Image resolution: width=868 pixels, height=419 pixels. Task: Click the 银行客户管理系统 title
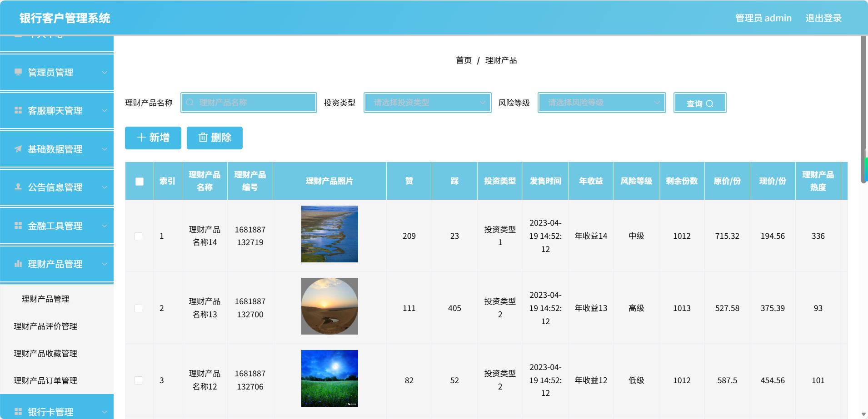pyautogui.click(x=65, y=18)
